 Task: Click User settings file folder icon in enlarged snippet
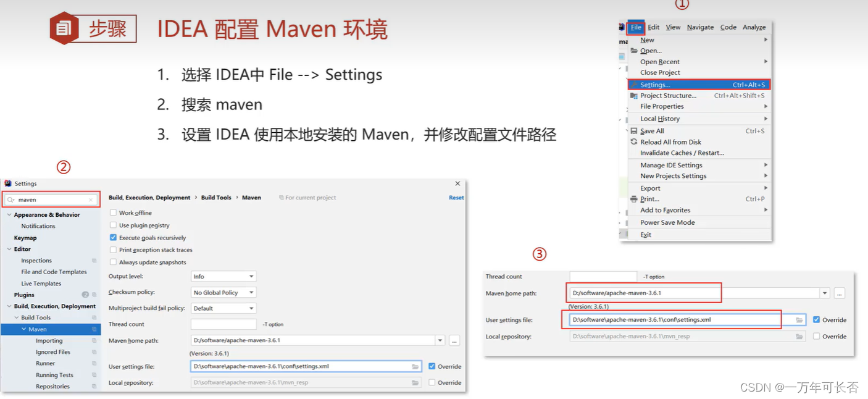point(799,320)
